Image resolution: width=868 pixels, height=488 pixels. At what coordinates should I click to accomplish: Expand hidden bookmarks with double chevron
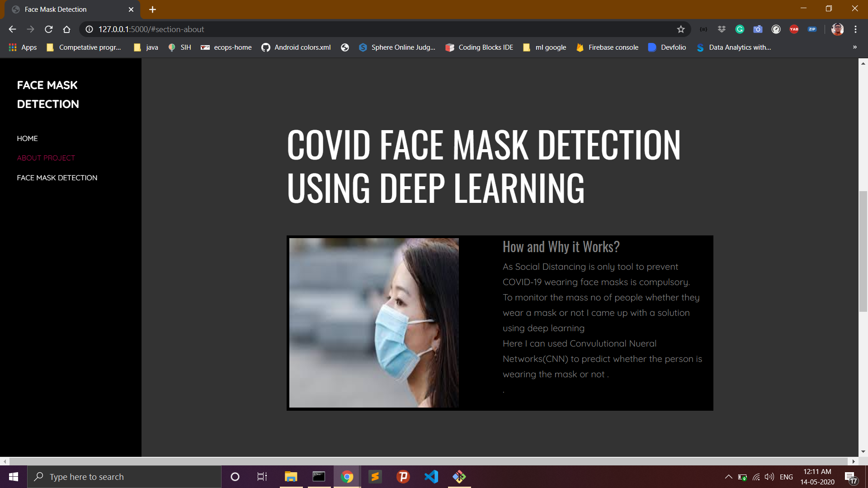pos(854,47)
